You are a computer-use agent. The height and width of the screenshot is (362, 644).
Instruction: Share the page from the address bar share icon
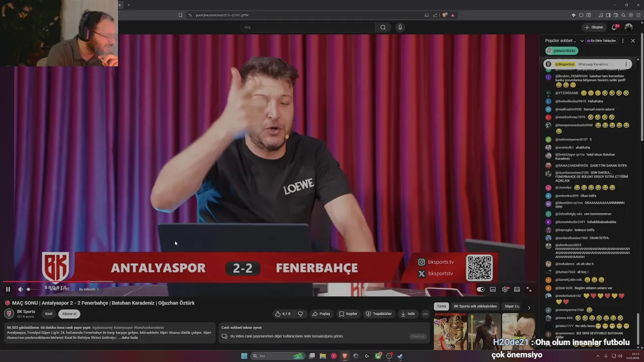pos(435,15)
